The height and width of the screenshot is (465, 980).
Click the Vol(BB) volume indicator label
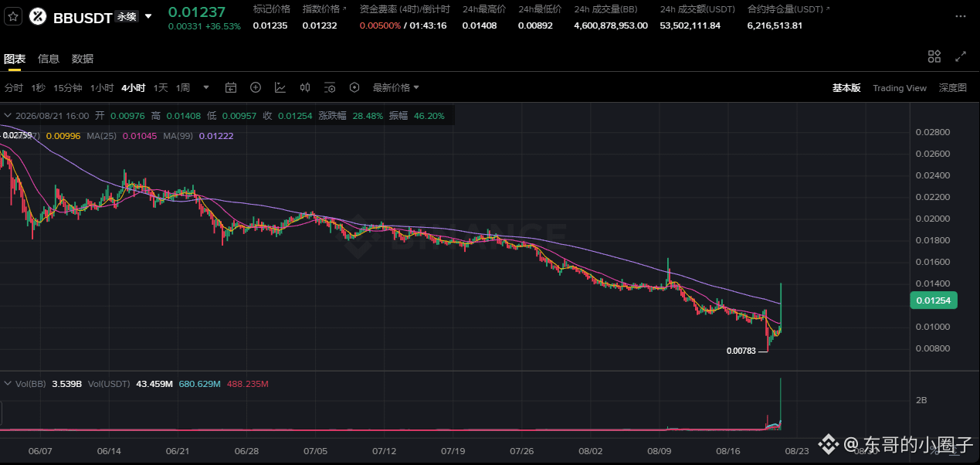pos(32,384)
